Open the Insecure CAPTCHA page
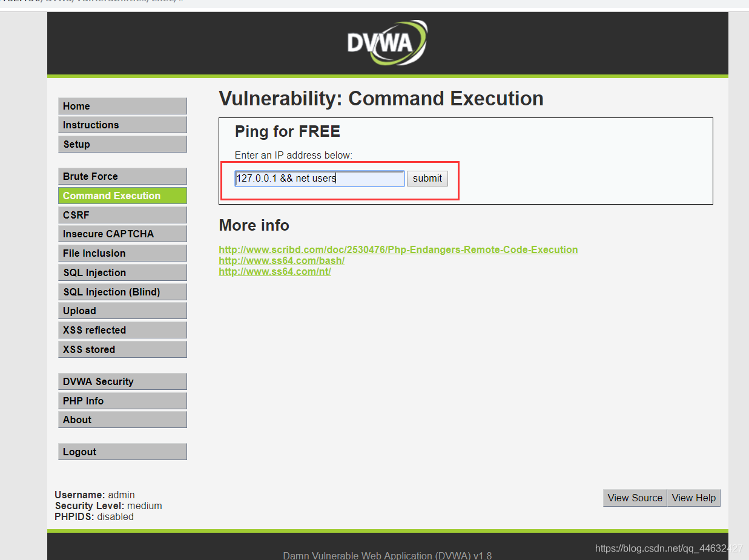This screenshot has width=749, height=560. pos(122,234)
